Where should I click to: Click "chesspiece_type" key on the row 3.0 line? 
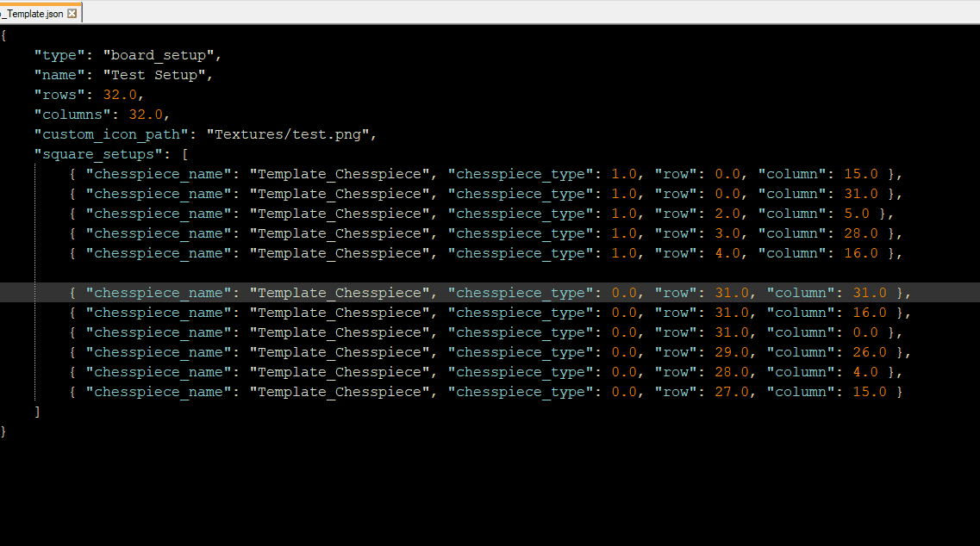(521, 233)
